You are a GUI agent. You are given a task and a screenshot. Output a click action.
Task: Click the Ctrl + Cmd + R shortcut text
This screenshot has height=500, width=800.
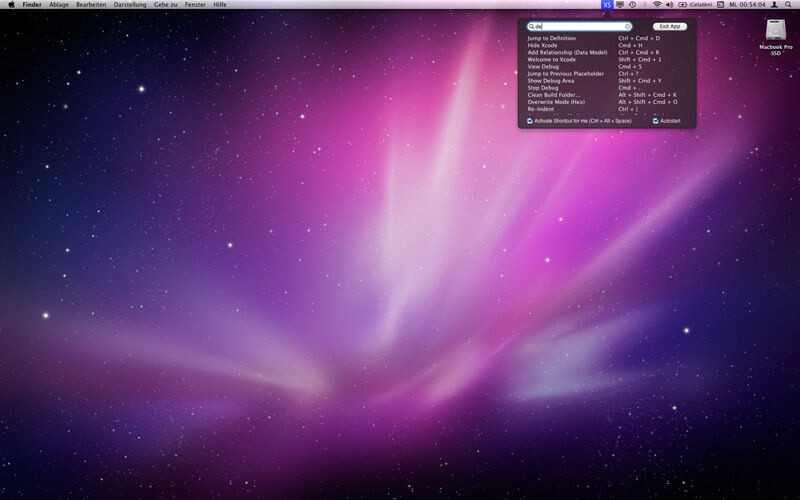[x=639, y=53]
